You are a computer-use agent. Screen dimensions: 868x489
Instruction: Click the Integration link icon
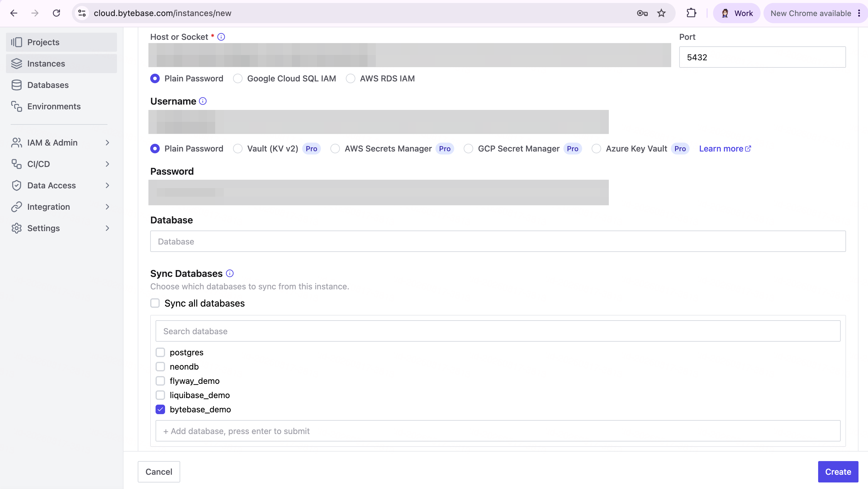(17, 207)
